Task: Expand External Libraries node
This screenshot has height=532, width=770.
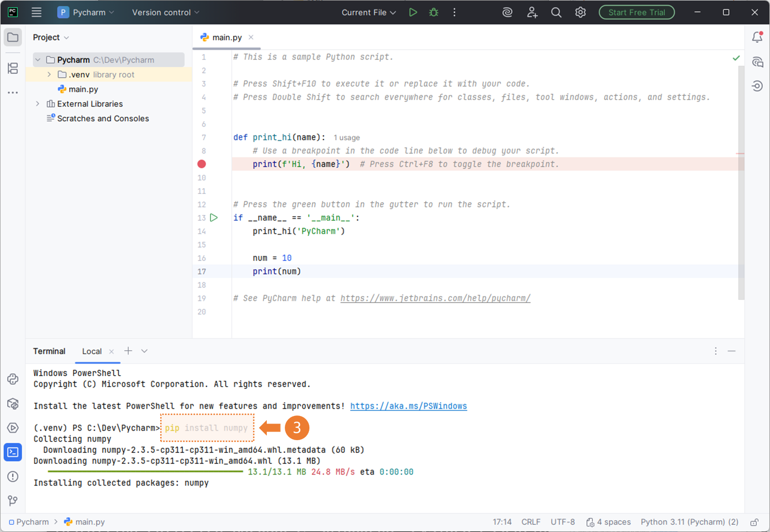Action: pos(38,104)
